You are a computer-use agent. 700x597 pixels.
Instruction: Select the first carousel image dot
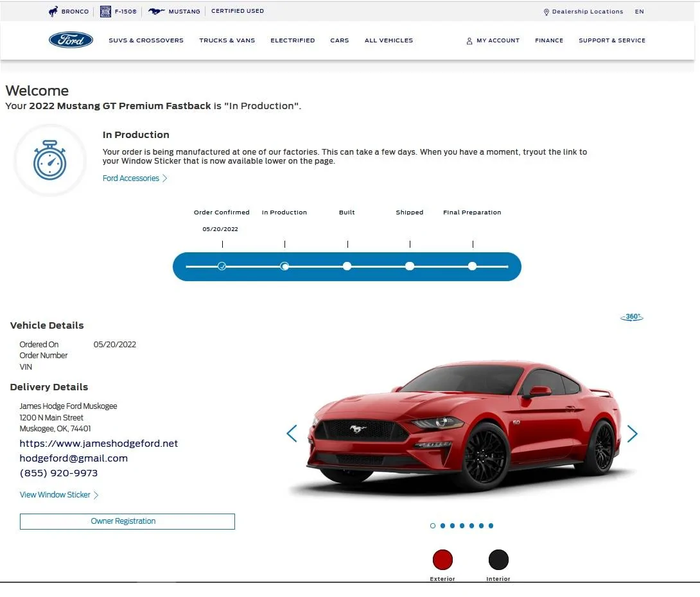coord(433,526)
